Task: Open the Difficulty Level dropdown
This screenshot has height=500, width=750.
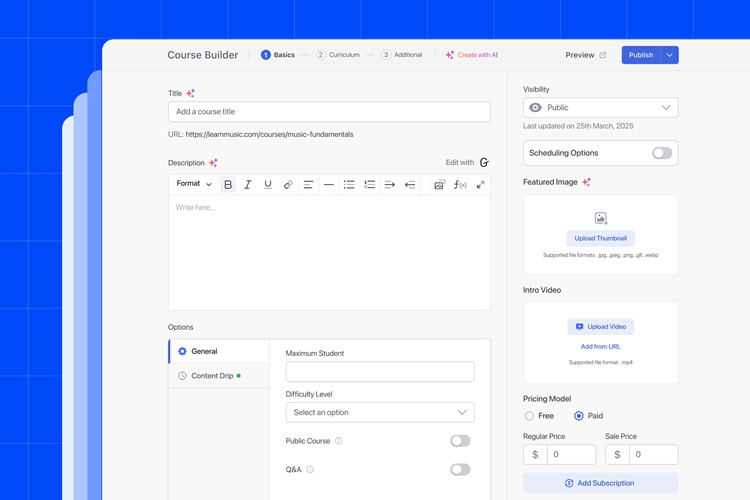Action: [380, 412]
